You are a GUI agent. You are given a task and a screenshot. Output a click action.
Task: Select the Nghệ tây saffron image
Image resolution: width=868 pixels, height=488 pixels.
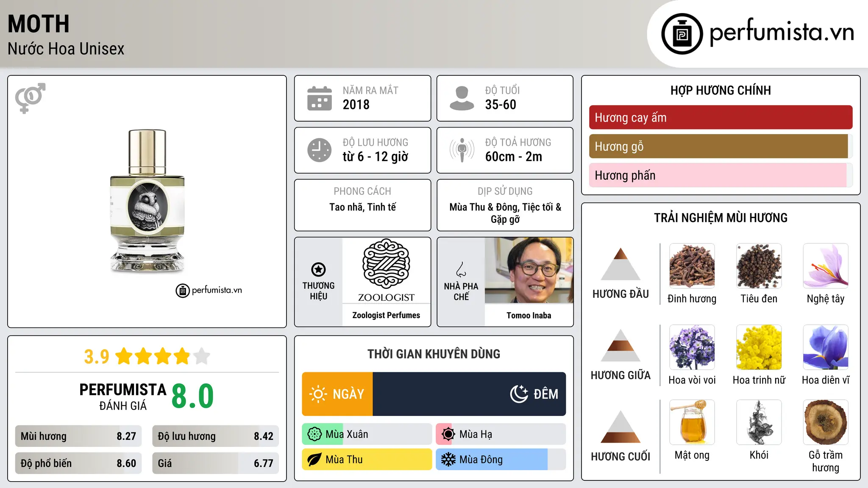point(826,266)
